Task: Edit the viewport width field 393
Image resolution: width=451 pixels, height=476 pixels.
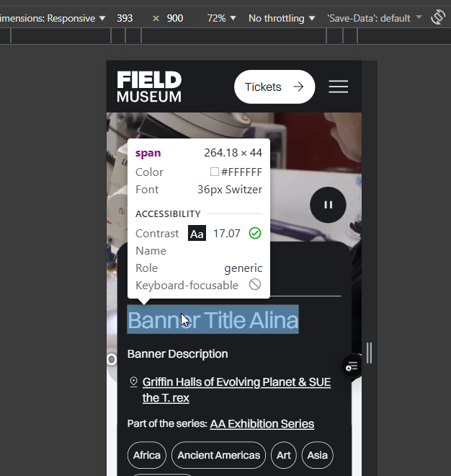Action: pyautogui.click(x=125, y=18)
